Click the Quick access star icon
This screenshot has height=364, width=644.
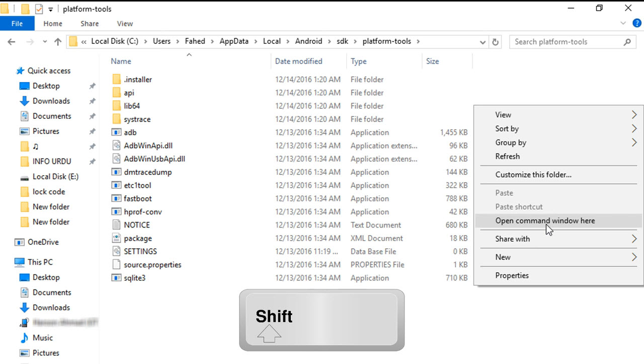[x=20, y=71]
